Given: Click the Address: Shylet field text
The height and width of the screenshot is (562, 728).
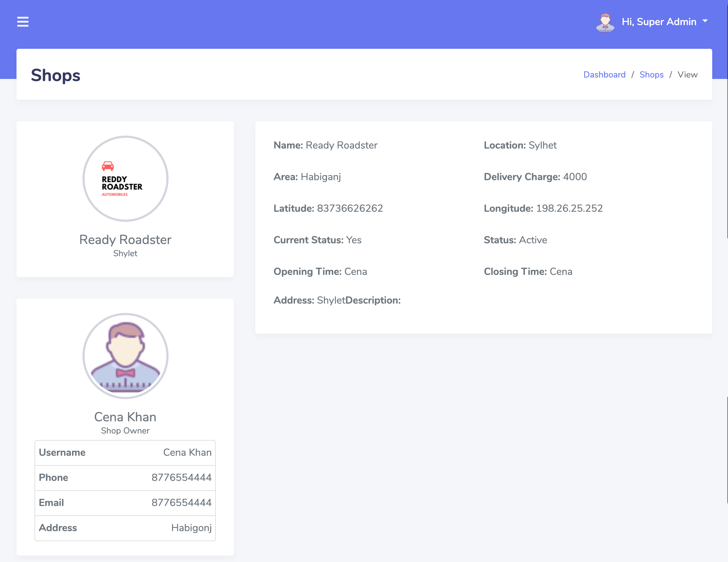Looking at the screenshot, I should click(x=309, y=300).
